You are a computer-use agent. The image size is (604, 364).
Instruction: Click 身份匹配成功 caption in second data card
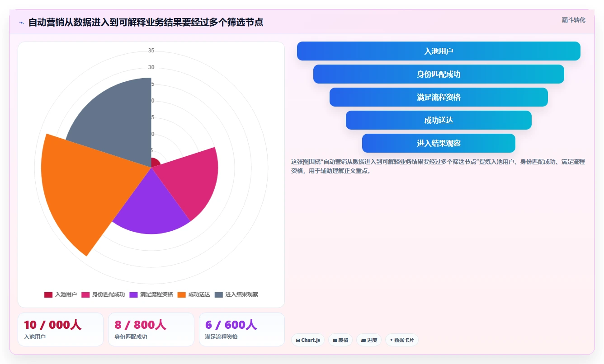(x=131, y=336)
